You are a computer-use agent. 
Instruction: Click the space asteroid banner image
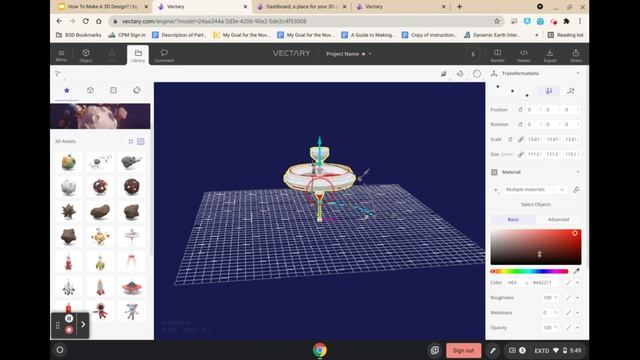pos(100,116)
